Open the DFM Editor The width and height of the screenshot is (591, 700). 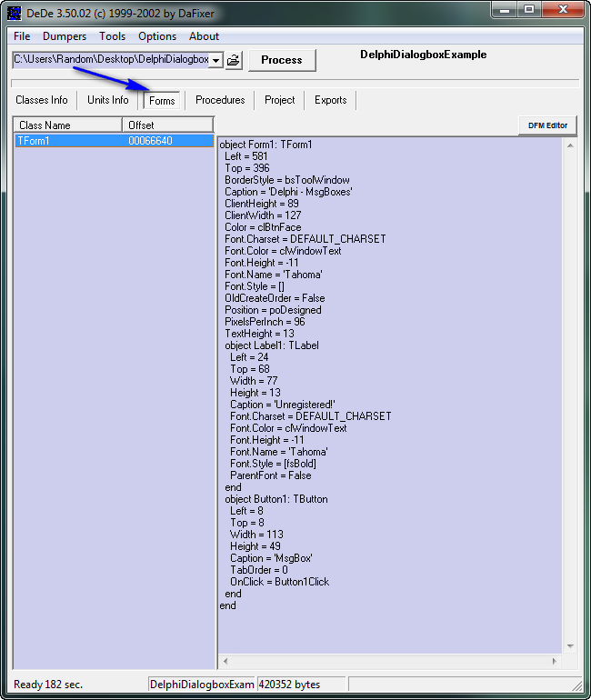547,125
